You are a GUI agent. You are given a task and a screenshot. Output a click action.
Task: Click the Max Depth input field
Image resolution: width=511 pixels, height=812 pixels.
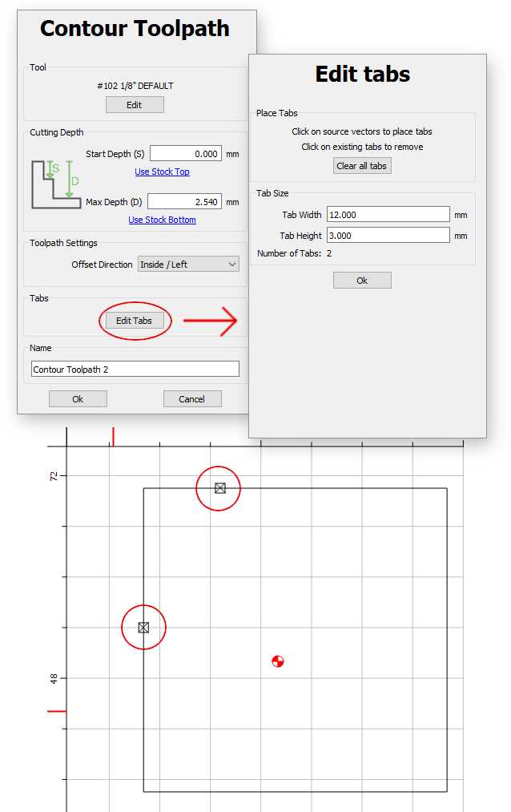(x=185, y=201)
